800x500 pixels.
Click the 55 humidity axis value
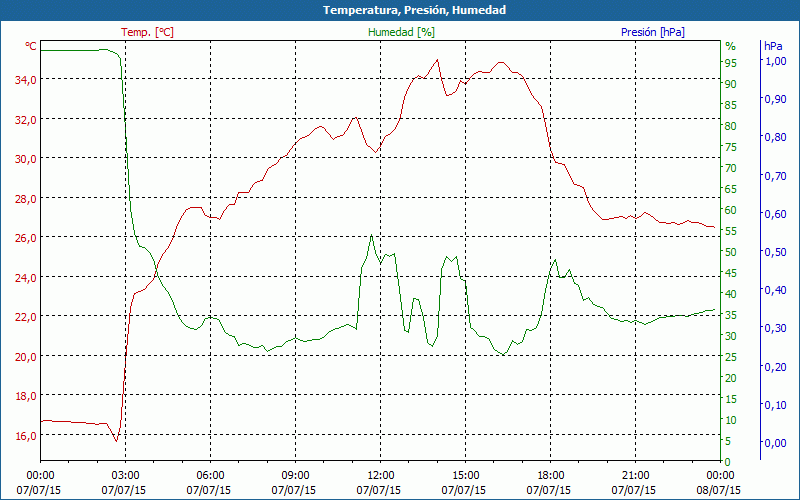(731, 231)
